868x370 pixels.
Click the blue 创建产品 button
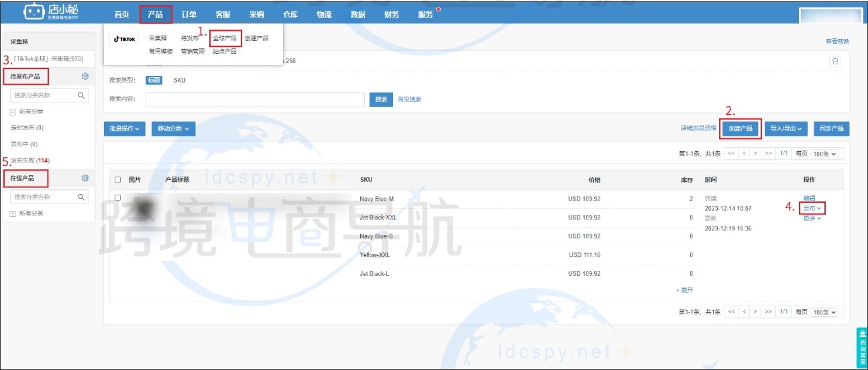coord(741,128)
